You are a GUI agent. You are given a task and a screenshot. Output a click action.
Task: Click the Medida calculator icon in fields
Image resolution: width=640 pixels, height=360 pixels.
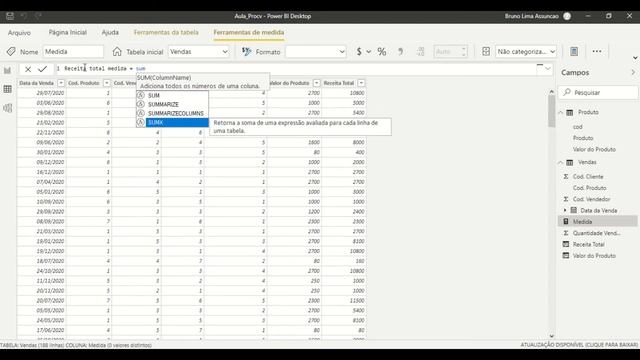pyautogui.click(x=566, y=222)
